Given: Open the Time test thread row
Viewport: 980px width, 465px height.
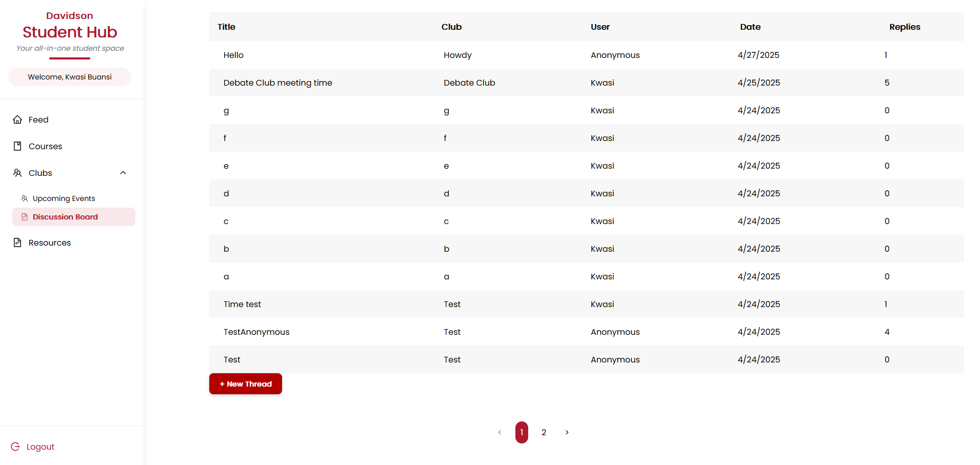Looking at the screenshot, I should point(587,304).
